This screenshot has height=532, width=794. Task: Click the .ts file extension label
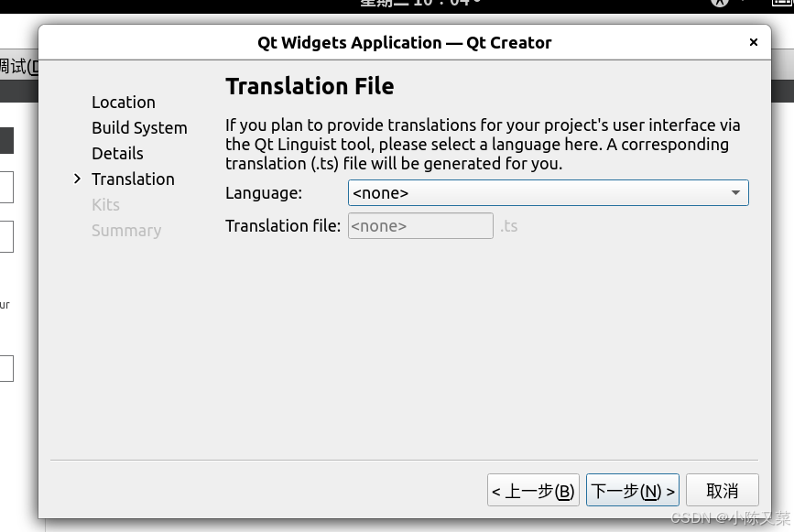(509, 226)
